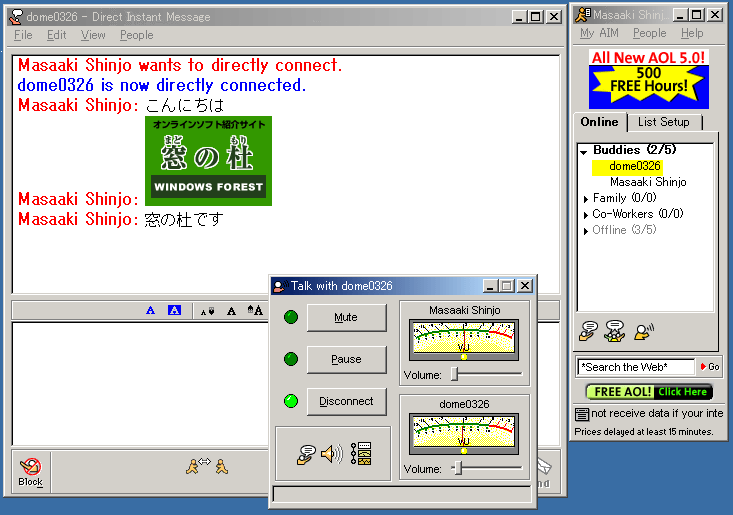Screen dimensions: 733x515
Task: Switch to the Online tab
Action: click(x=599, y=122)
